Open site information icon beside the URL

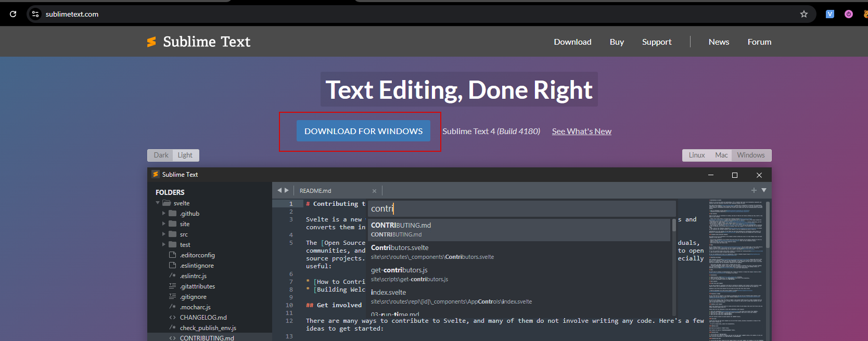[x=35, y=14]
